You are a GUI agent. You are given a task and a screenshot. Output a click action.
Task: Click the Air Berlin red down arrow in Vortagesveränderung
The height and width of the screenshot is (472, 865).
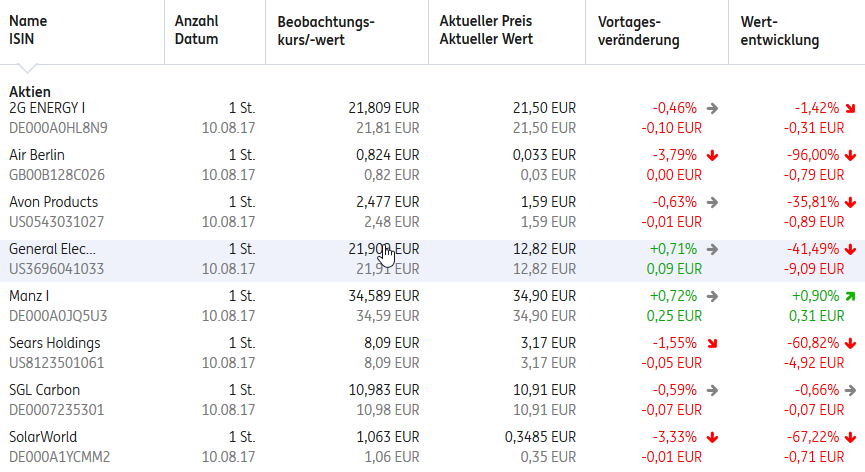click(713, 155)
